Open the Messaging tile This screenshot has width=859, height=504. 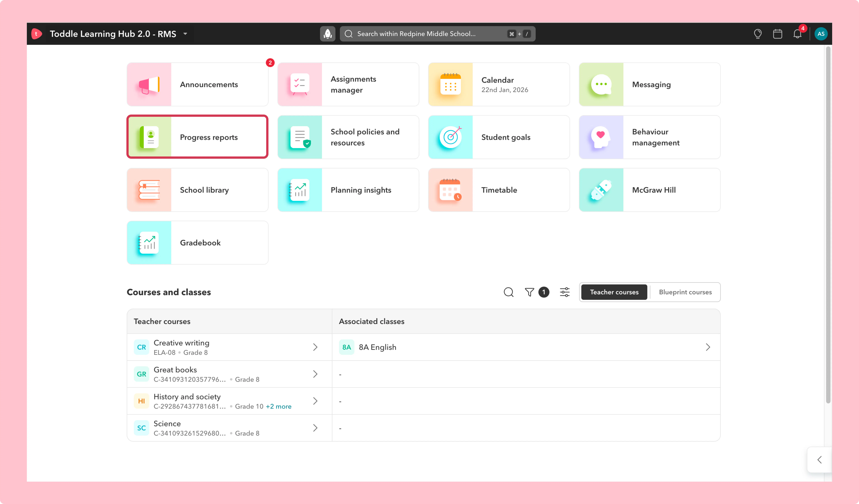[649, 85]
